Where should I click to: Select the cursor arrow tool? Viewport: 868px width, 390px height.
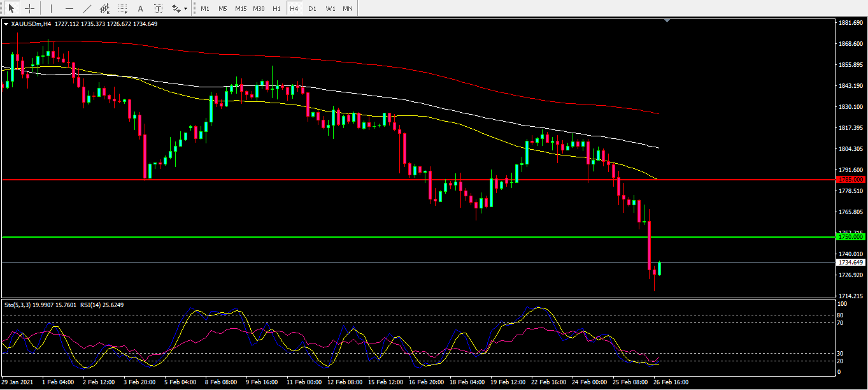click(11, 8)
